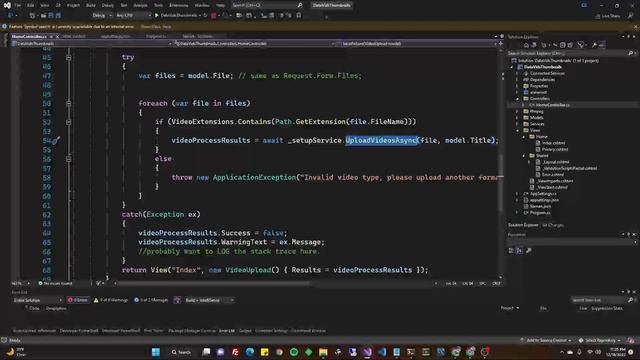Click the Live Share icon
The image size is (640, 360).
coord(598,16)
